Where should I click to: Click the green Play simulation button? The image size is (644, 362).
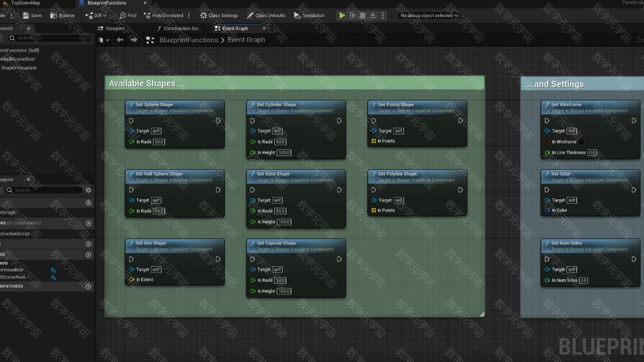(x=342, y=16)
